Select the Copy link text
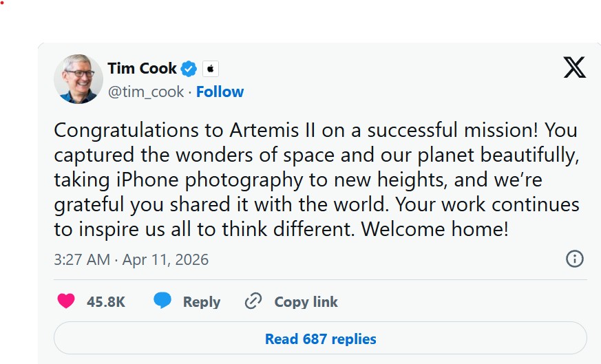The width and height of the screenshot is (601, 364). click(306, 301)
